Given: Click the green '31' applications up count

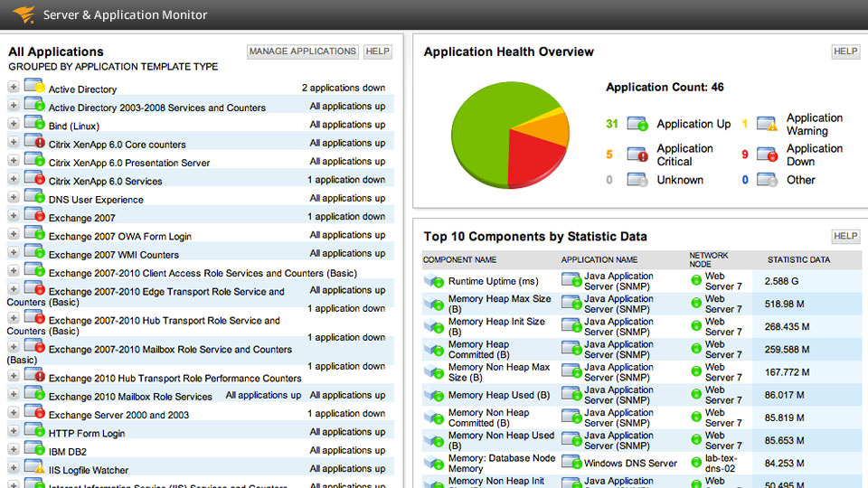Looking at the screenshot, I should pyautogui.click(x=612, y=124).
